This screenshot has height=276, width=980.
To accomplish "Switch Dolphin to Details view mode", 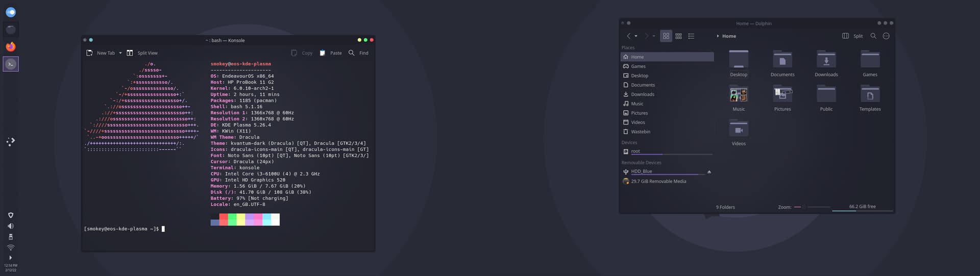I will 691,36.
